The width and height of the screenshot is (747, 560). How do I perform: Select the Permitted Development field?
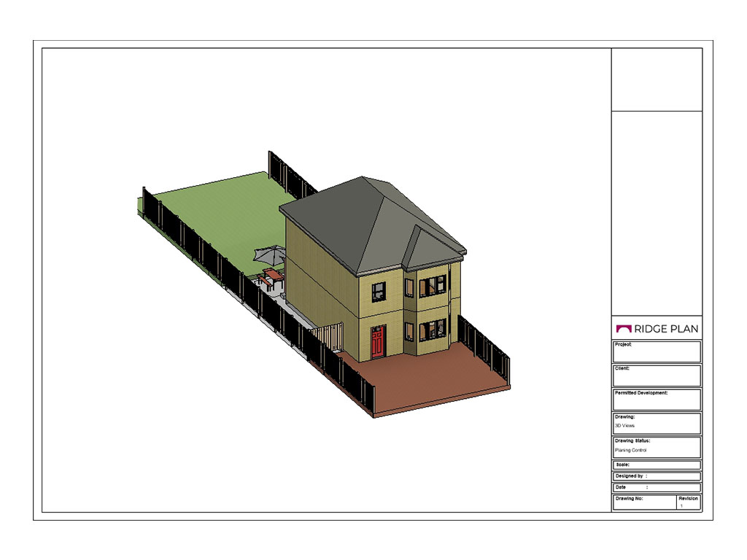[657, 400]
